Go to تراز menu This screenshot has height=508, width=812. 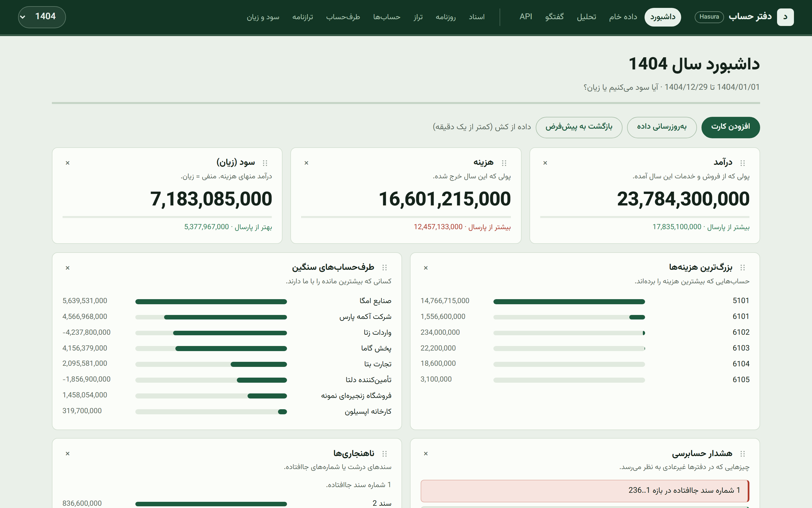tap(418, 17)
